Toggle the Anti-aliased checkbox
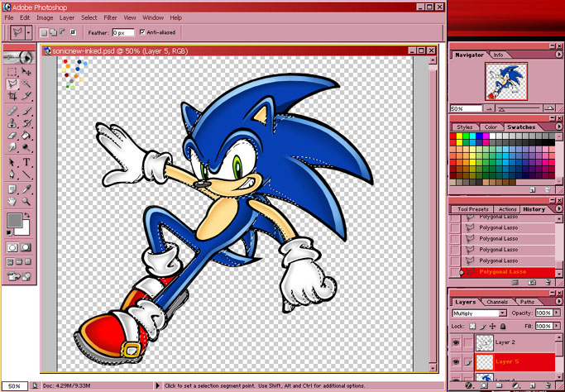Image resolution: width=565 pixels, height=392 pixels. (142, 32)
